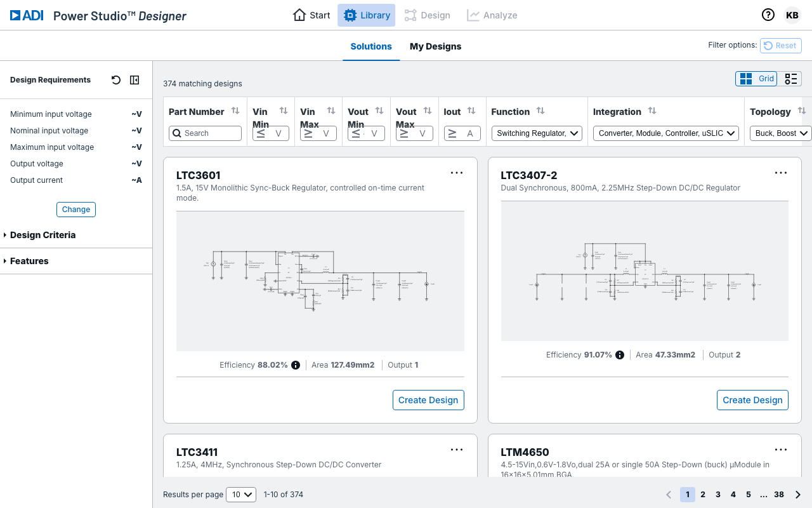Open the Integration filter dropdown
Screen dimensions: 812x508
click(666, 133)
